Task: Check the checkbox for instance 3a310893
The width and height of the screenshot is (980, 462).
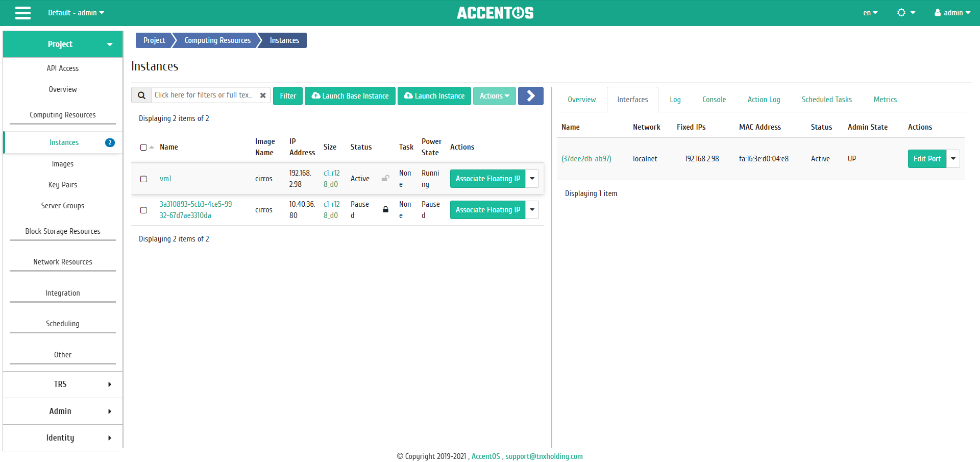Action: tap(143, 210)
